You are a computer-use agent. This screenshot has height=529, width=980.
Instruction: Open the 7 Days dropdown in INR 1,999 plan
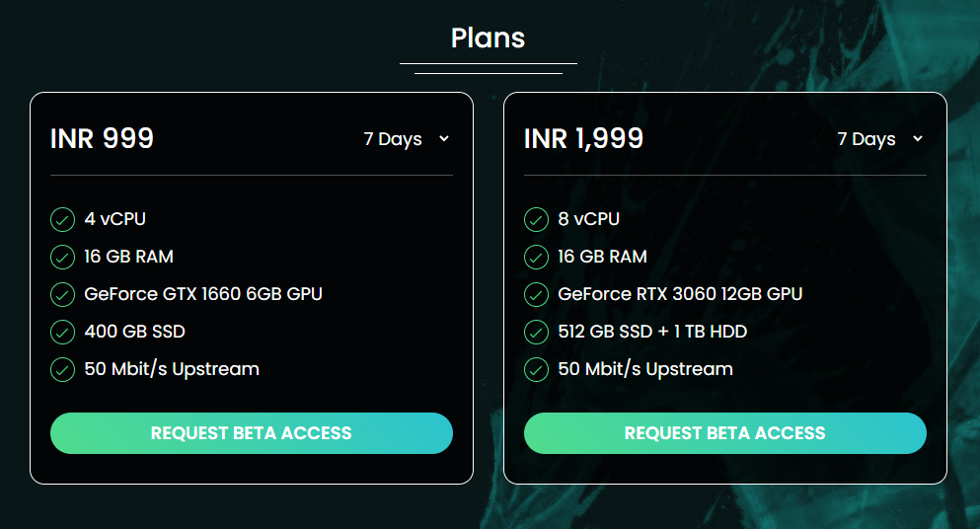(x=880, y=139)
